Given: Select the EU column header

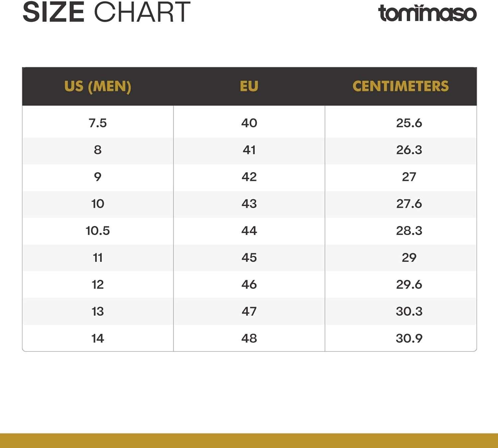Looking at the screenshot, I should [249, 86].
